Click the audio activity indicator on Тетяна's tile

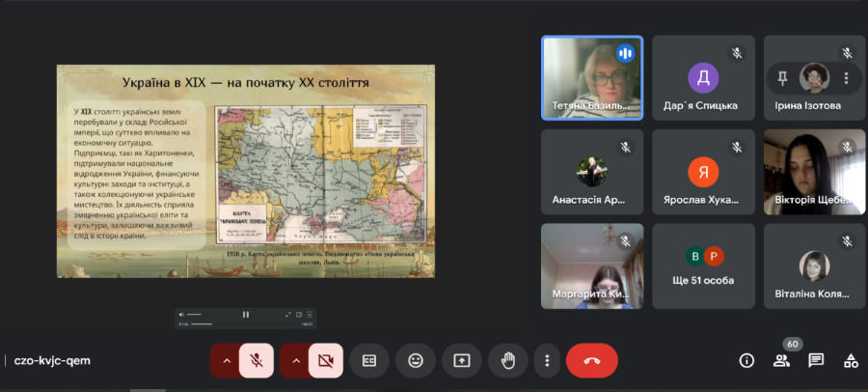click(x=626, y=53)
